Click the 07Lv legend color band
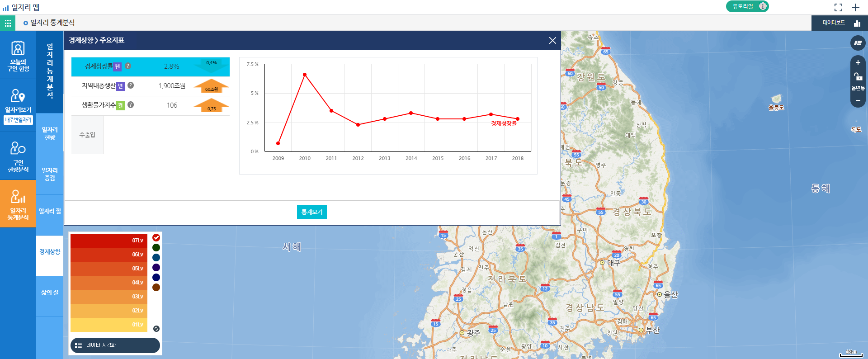Viewport: 868px width, 359px height. (108, 241)
